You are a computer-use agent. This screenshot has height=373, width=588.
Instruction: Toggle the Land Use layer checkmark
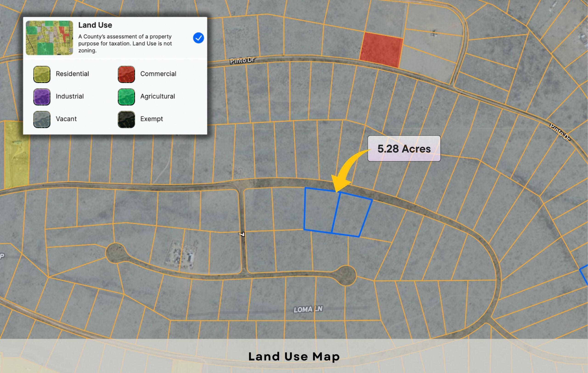coord(198,38)
